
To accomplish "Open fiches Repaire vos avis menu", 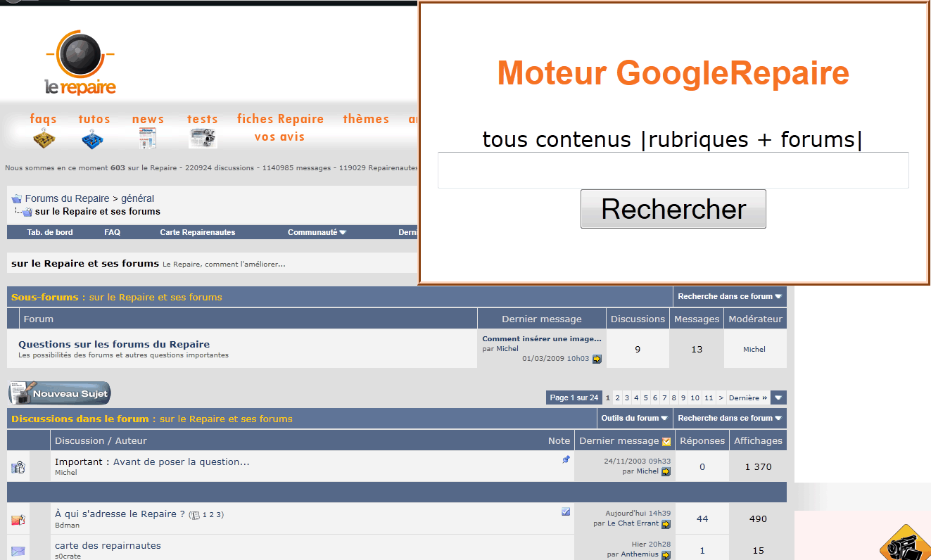I will pos(280,127).
